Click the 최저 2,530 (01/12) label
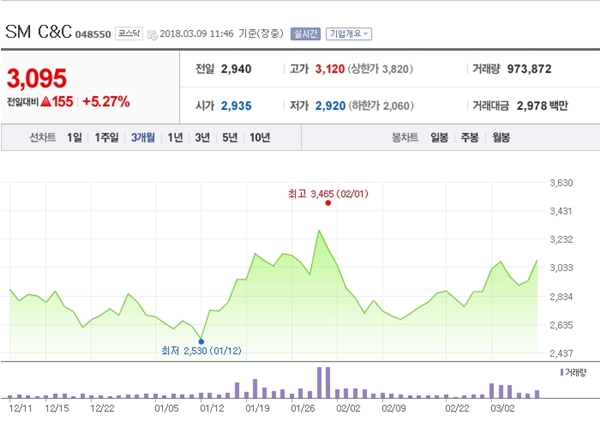Screen dimensions: 600x433 coord(201,351)
